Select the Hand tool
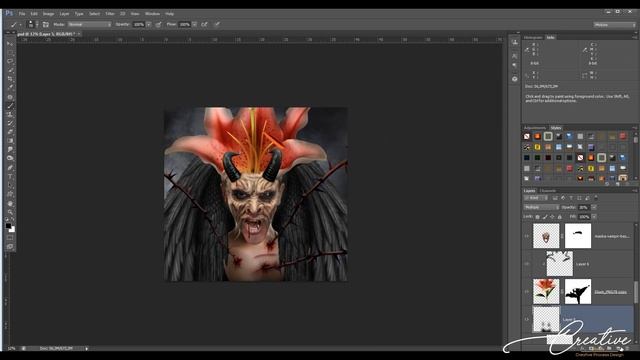The height and width of the screenshot is (360, 640). pyautogui.click(x=10, y=203)
